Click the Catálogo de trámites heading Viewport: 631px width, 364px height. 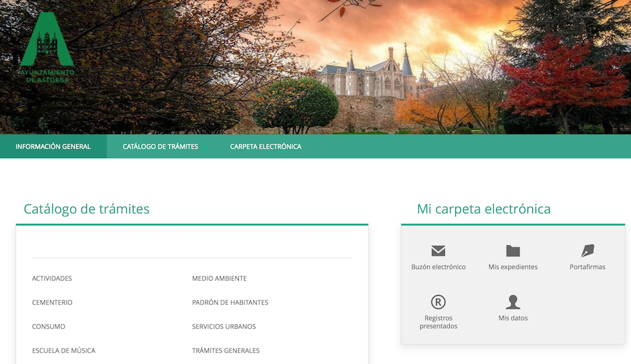coord(86,209)
